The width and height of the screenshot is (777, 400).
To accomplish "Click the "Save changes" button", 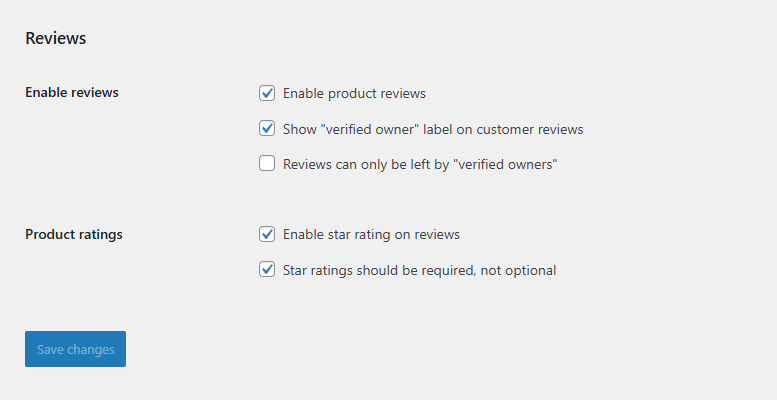I will pos(75,349).
